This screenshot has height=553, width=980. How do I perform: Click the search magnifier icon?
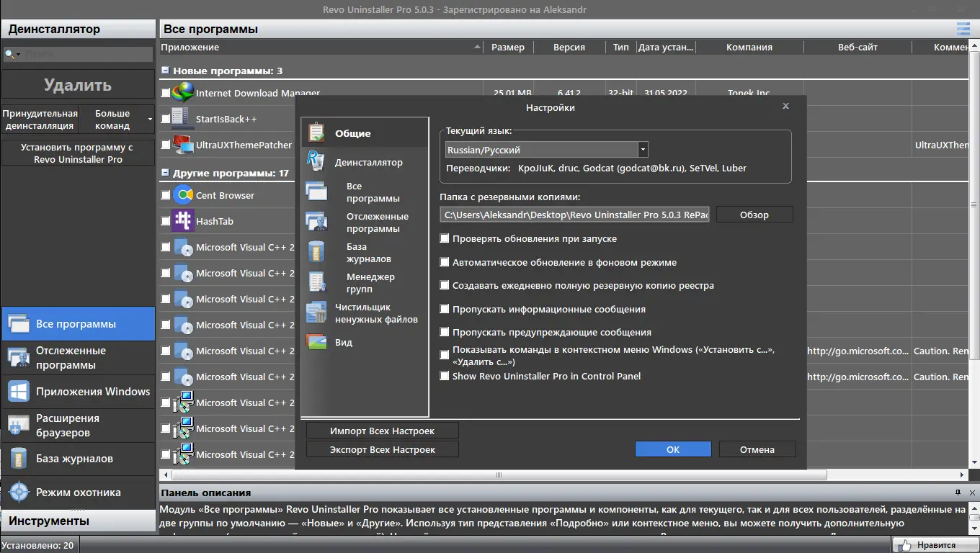tap(10, 54)
